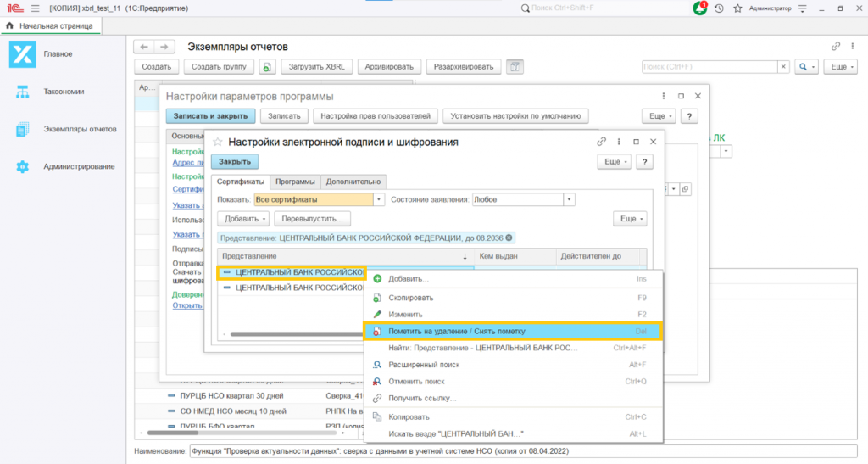Open Экземпляры отчетов sidebar icon
Screen dimensions: 868x464
click(22, 130)
